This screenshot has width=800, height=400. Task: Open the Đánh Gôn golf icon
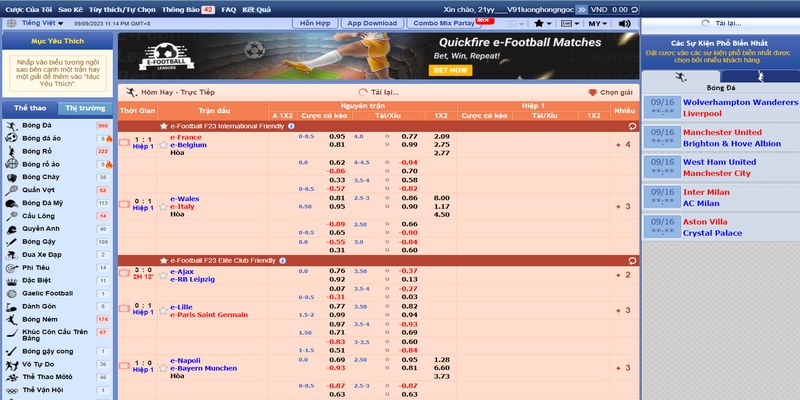11,307
